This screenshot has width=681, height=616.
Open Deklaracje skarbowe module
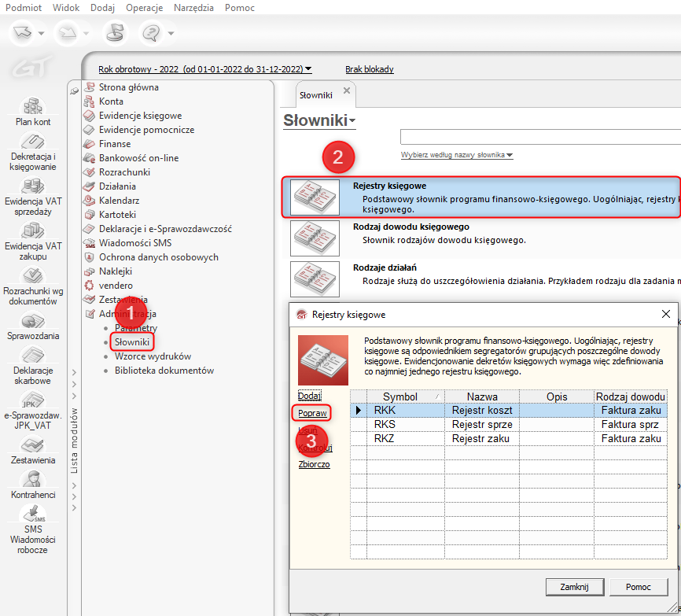click(x=33, y=366)
